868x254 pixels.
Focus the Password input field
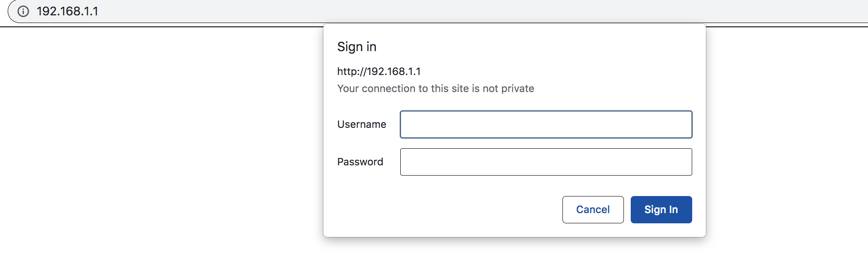[546, 162]
